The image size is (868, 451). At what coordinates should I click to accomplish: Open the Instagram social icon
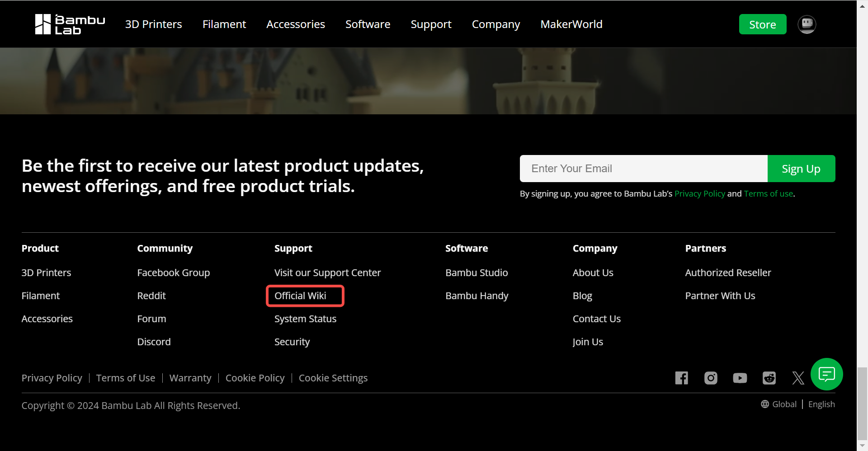pos(711,378)
